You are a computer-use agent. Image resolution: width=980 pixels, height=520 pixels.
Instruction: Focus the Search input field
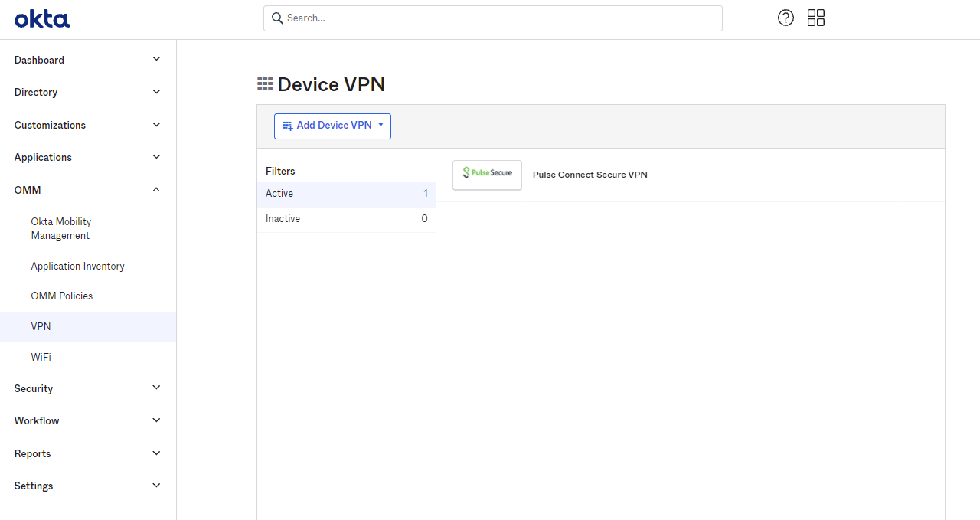pyautogui.click(x=498, y=18)
